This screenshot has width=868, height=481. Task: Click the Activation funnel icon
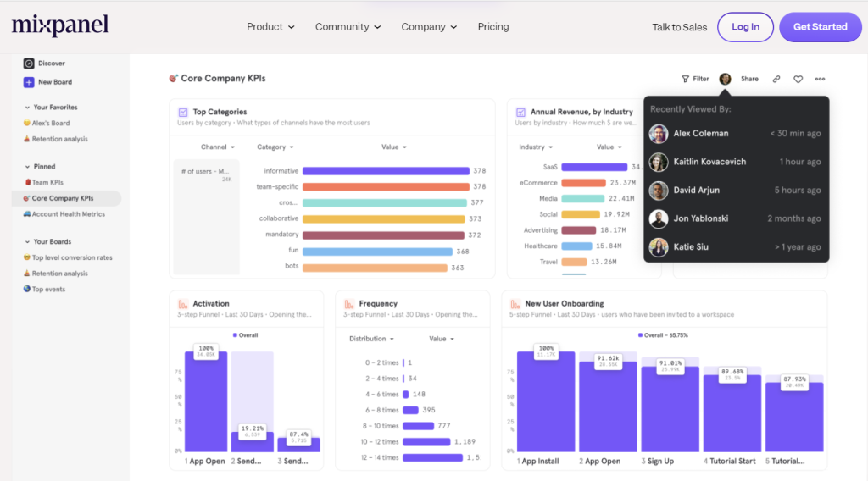click(x=183, y=304)
